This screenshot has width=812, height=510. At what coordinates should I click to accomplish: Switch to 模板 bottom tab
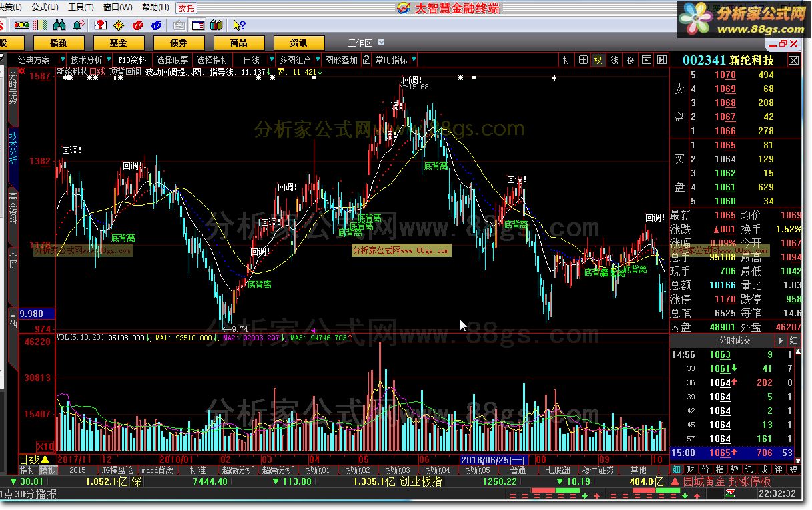click(x=47, y=470)
